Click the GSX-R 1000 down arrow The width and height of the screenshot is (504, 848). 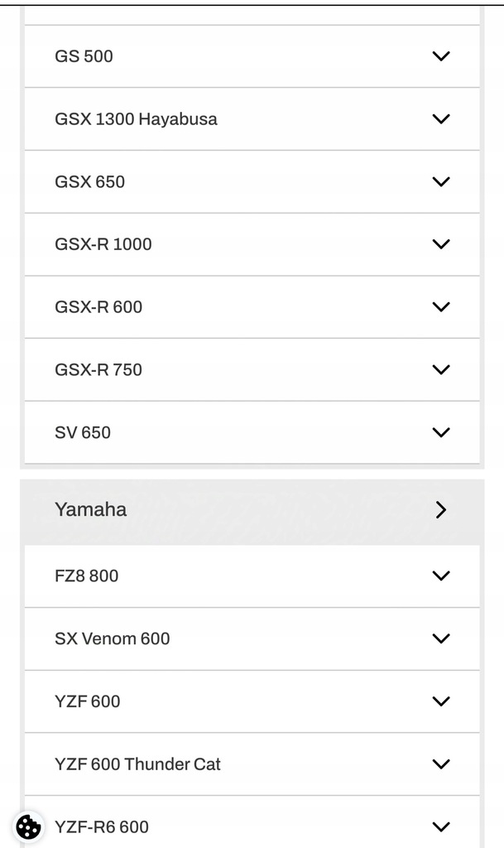pyautogui.click(x=441, y=244)
